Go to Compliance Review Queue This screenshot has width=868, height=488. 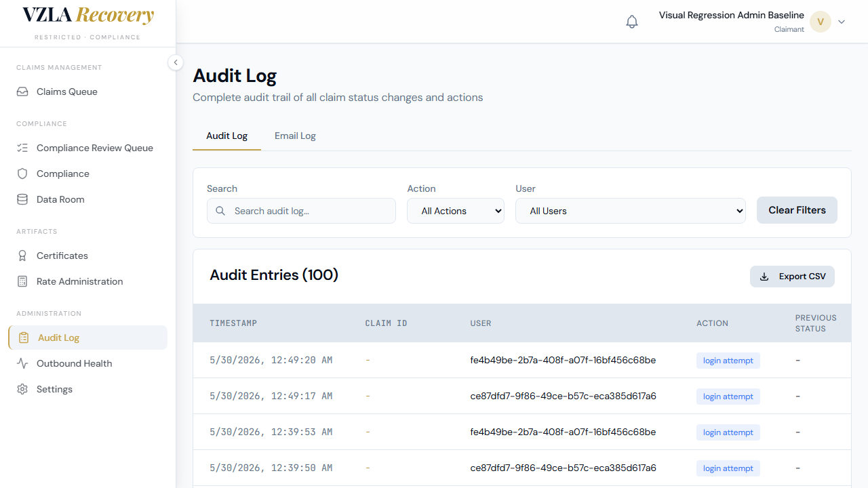pyautogui.click(x=88, y=148)
